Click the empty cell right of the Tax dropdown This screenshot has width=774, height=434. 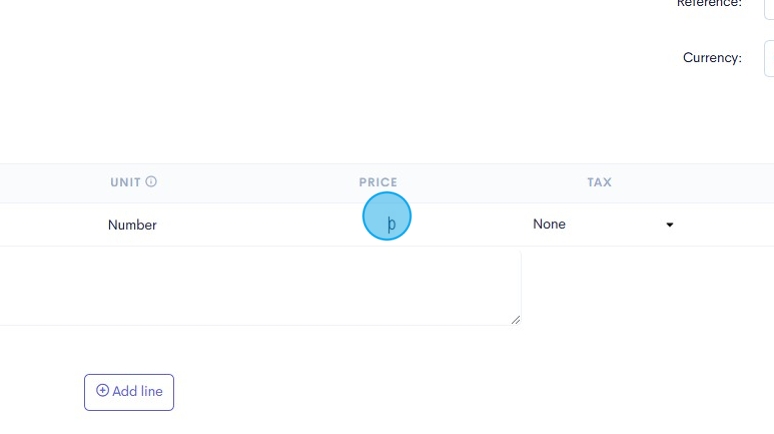click(730, 225)
